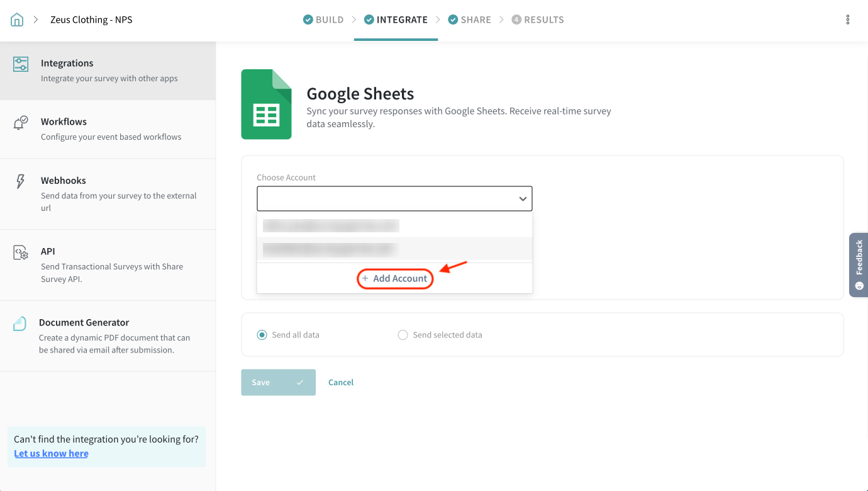Click 'Can't find the integration' text
Screen dimensions: 868x491
pos(106,439)
